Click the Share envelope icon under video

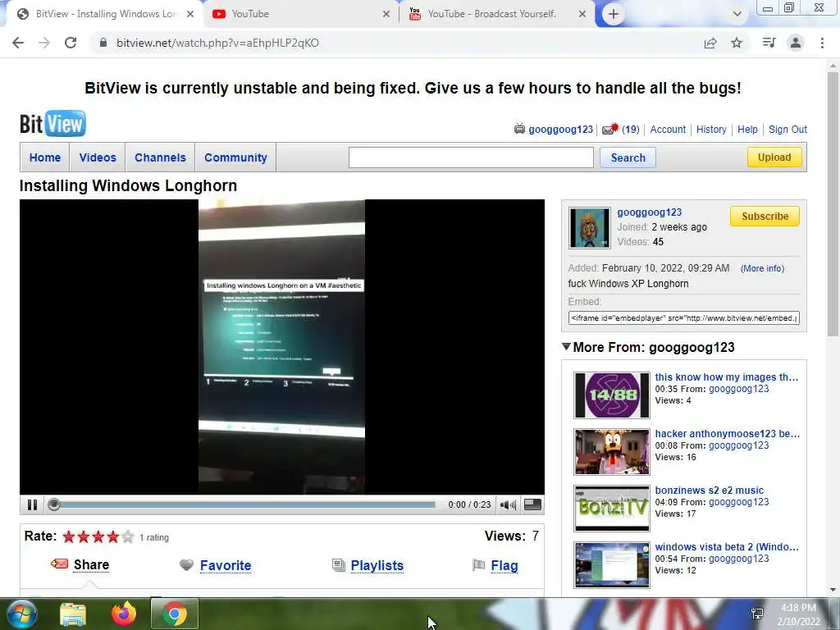59,564
